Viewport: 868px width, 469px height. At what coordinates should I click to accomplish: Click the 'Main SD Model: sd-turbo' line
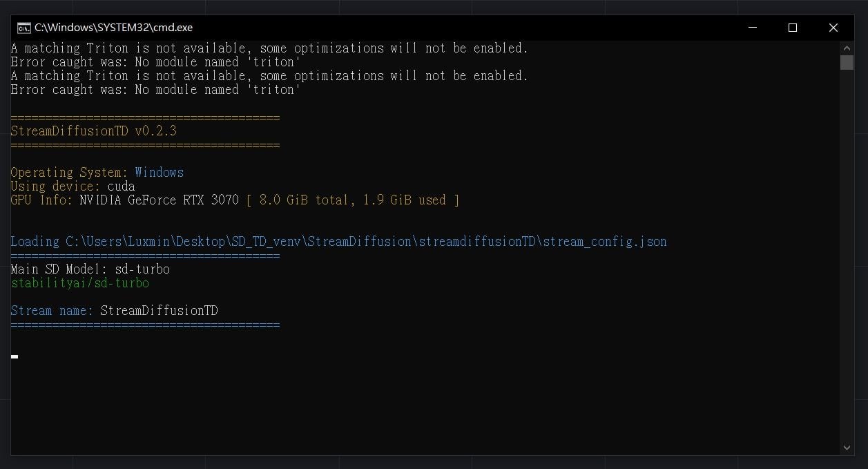pyautogui.click(x=90, y=269)
